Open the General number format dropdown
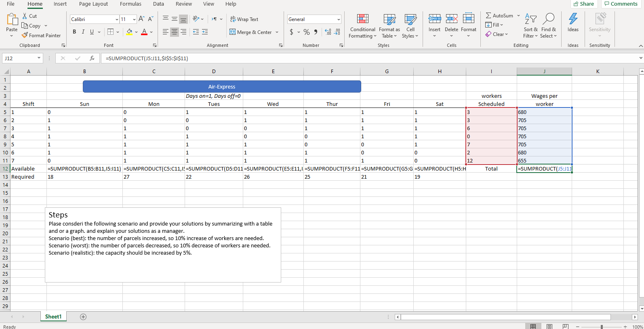This screenshot has height=329, width=644. 339,19
